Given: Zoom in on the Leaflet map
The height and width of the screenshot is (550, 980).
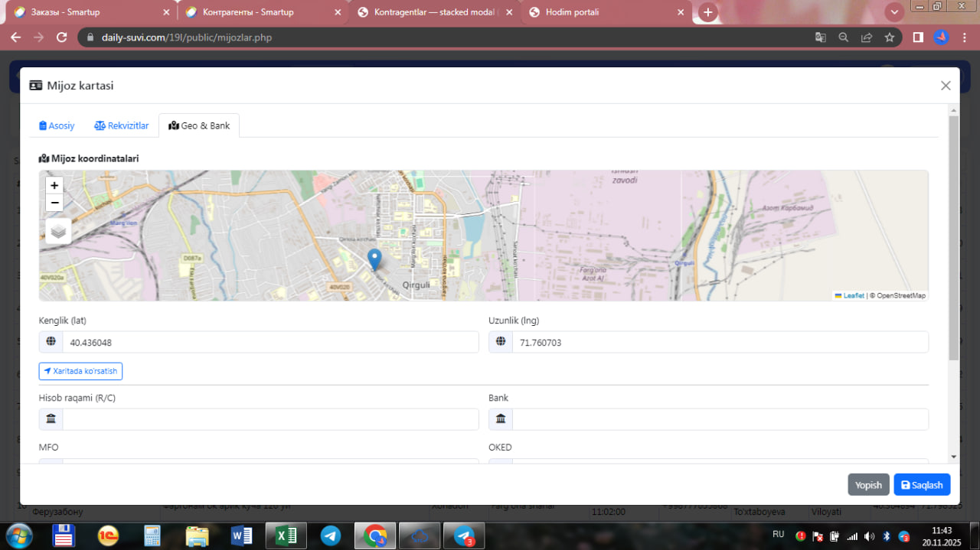Looking at the screenshot, I should (x=54, y=185).
